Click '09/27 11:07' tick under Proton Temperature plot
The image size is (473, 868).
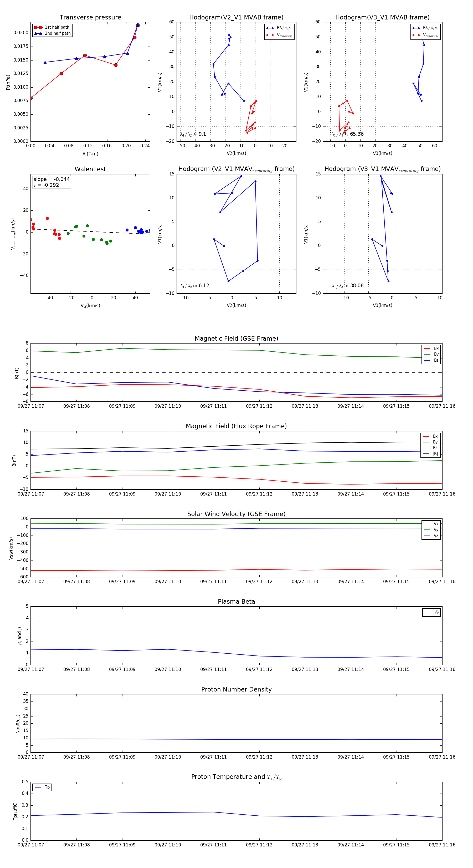(31, 845)
